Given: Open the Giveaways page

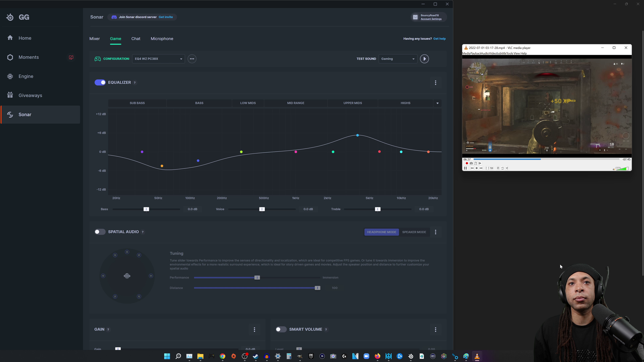Looking at the screenshot, I should [x=30, y=95].
